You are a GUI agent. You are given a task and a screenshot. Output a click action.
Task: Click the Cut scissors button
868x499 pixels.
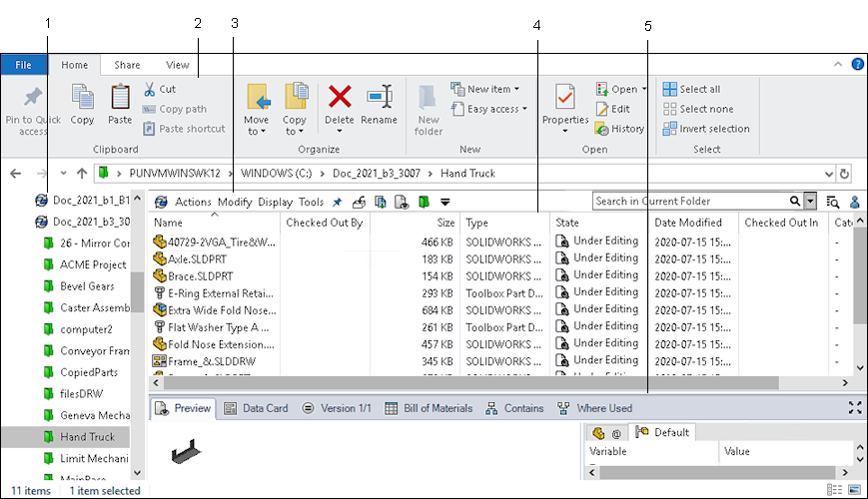click(159, 89)
